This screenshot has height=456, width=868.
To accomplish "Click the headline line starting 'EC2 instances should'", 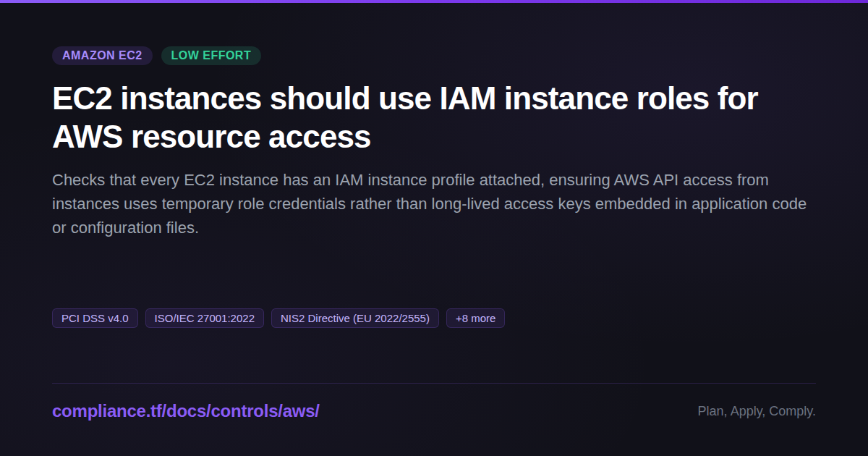I will [x=405, y=98].
